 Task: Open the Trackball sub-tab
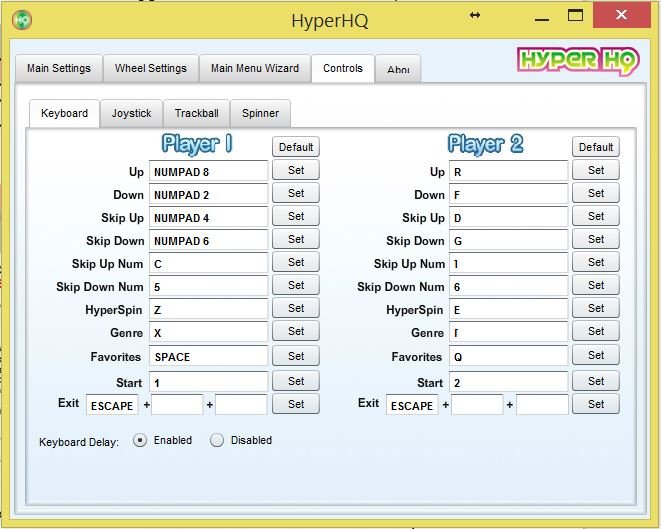point(196,113)
